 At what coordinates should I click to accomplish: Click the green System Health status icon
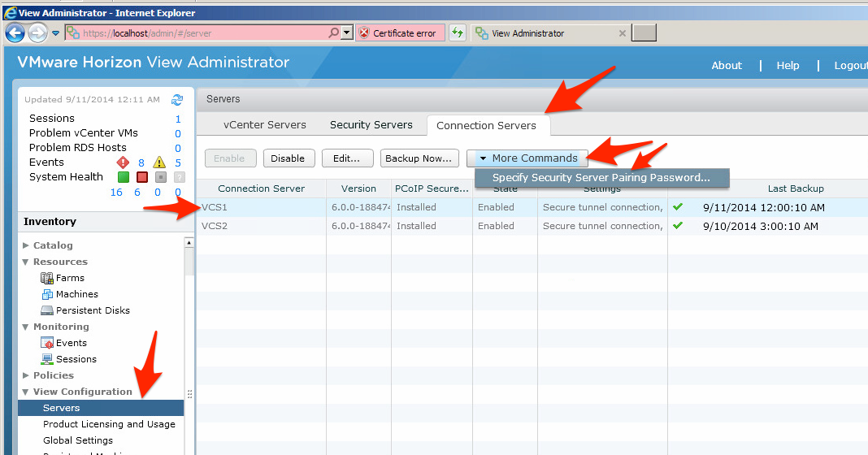(124, 177)
